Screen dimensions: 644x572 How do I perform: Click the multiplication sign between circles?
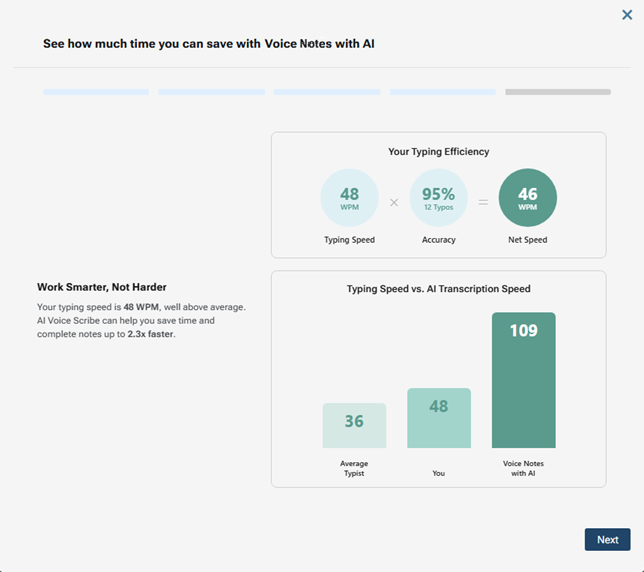click(x=394, y=202)
